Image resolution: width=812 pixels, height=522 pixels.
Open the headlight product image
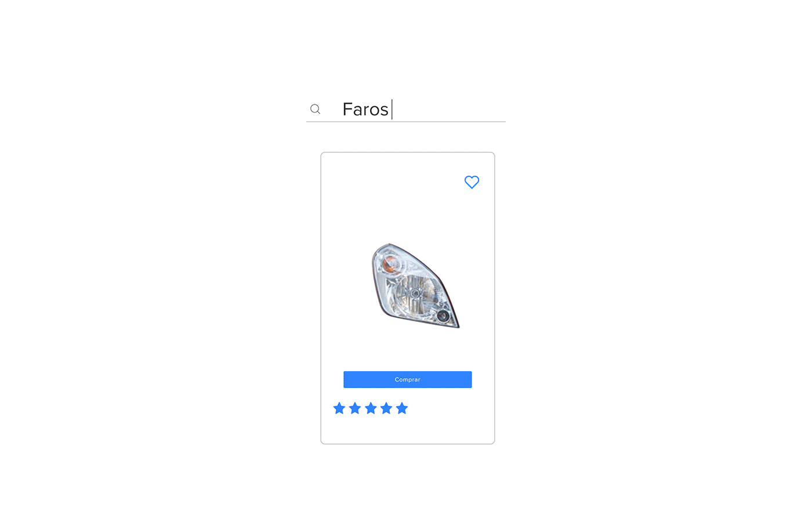click(415, 285)
